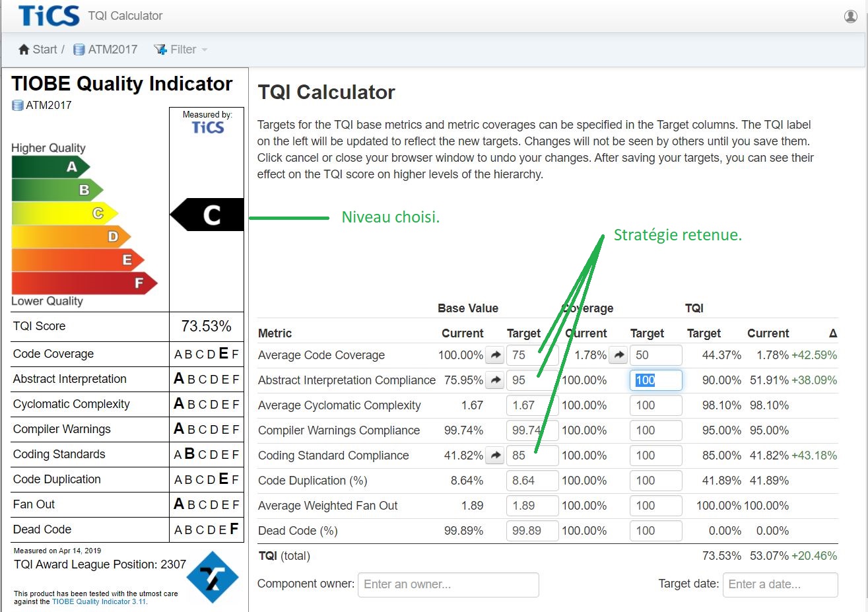Select Fan Out row in left panel

pos(127,504)
